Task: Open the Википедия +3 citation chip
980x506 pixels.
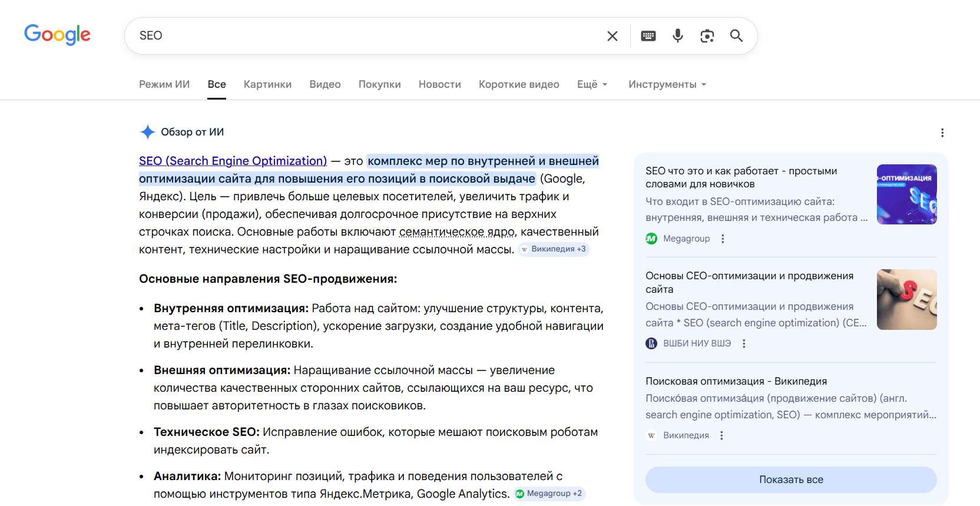Action: [x=554, y=249]
